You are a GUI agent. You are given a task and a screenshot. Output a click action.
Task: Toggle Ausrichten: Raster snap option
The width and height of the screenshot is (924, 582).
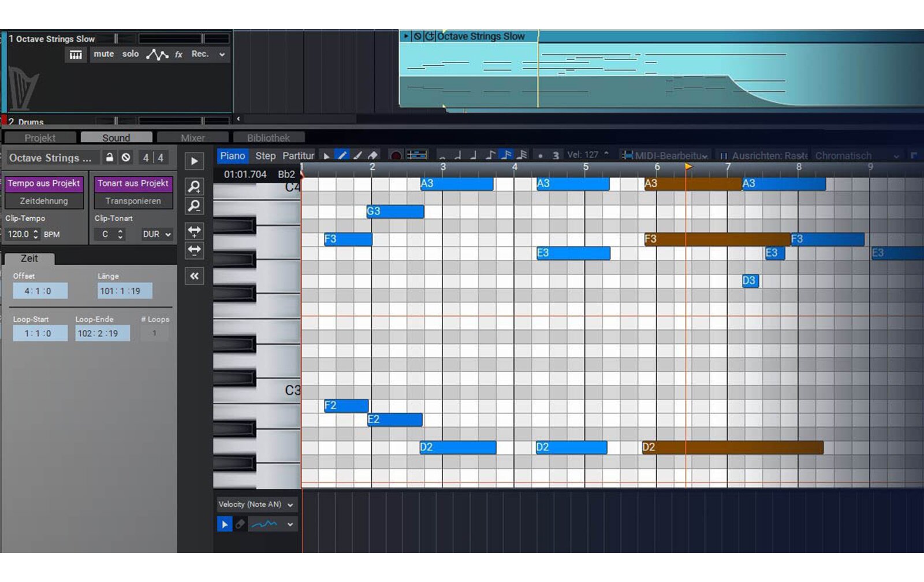pos(763,155)
